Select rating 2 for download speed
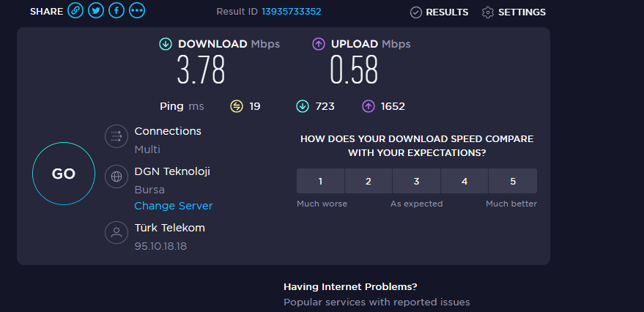The image size is (644, 312). coord(368,181)
